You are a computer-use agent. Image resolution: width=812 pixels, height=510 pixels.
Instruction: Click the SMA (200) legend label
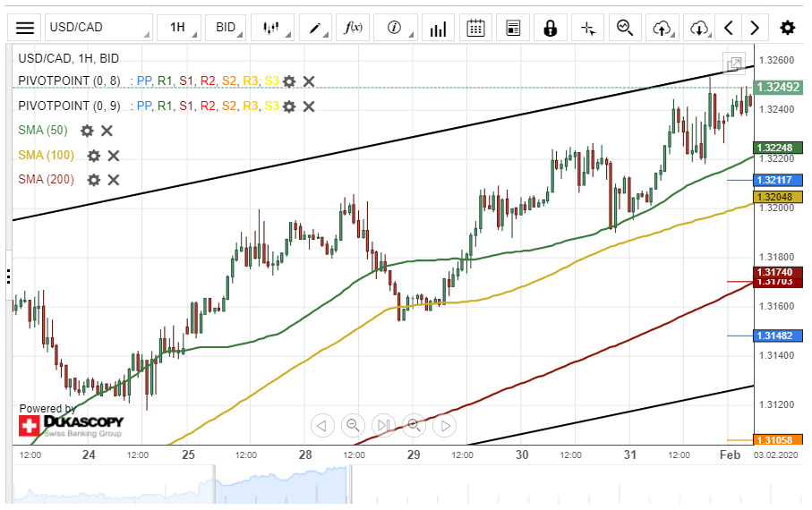46,179
